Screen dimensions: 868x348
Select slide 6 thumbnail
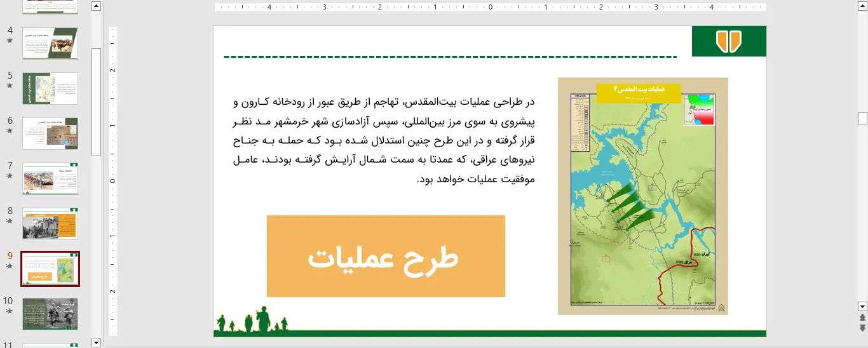pyautogui.click(x=50, y=133)
